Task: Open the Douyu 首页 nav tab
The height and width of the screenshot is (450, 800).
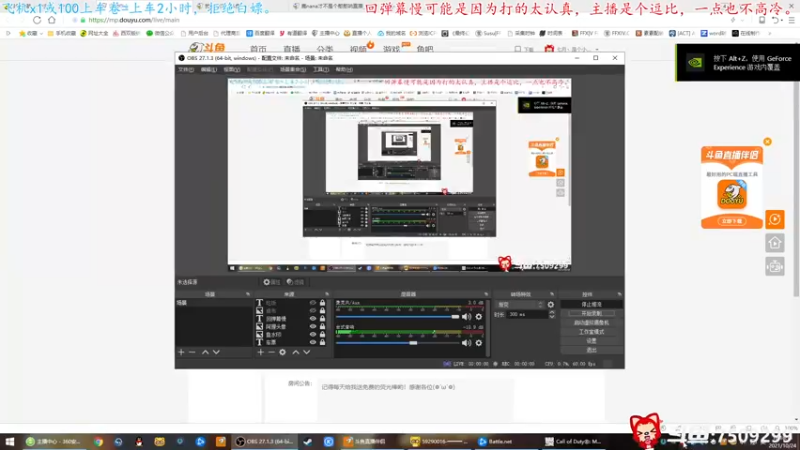Action: tap(258, 49)
